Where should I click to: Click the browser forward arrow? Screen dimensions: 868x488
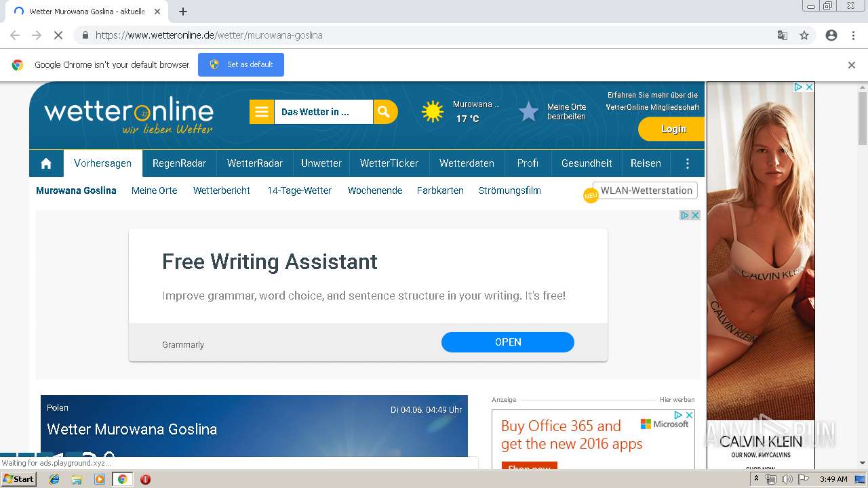(37, 35)
